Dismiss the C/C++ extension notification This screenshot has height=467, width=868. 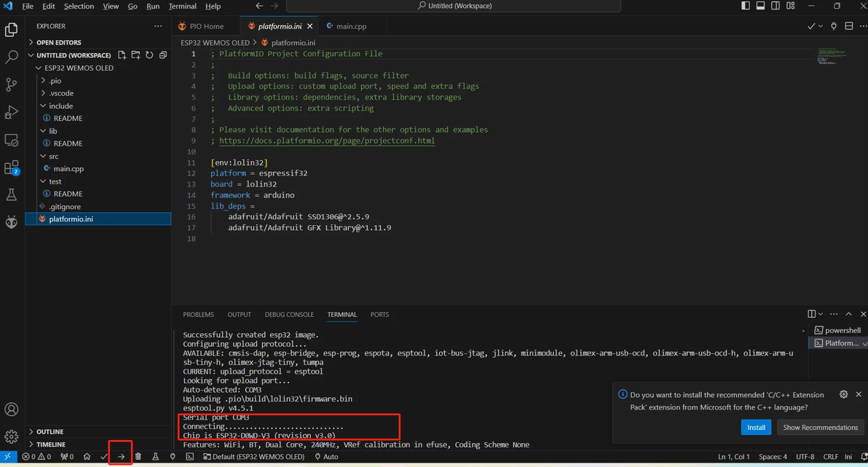859,394
